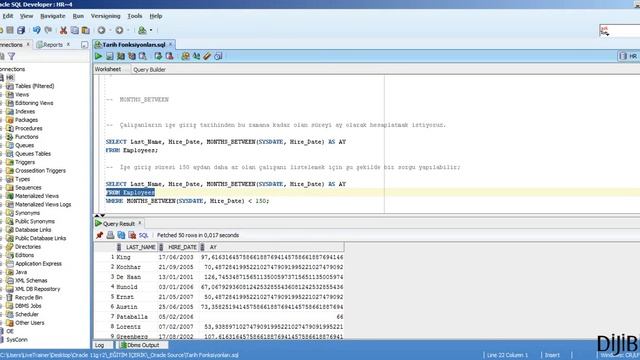This screenshot has width=640, height=360.
Task: Open the Tools menu
Action: pyautogui.click(x=135, y=16)
